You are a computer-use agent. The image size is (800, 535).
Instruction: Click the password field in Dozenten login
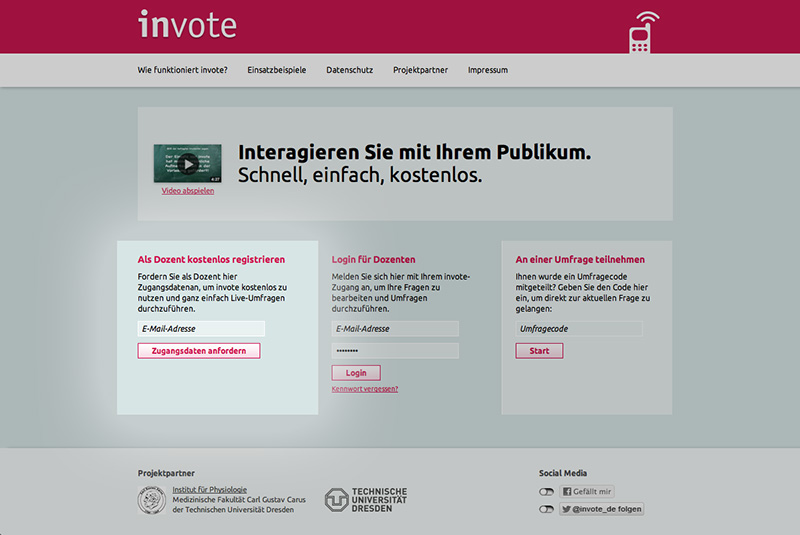[395, 351]
